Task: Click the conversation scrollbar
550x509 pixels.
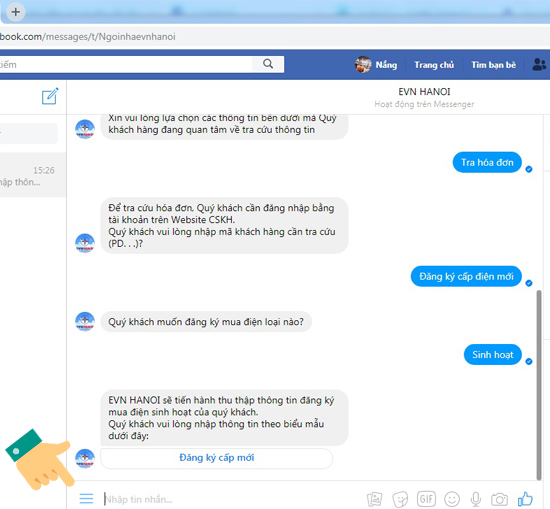Action: 539,385
